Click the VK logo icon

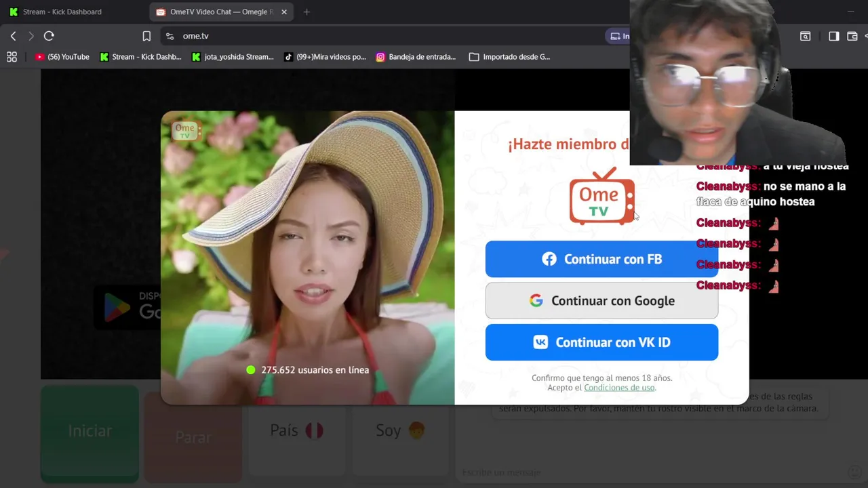point(540,342)
